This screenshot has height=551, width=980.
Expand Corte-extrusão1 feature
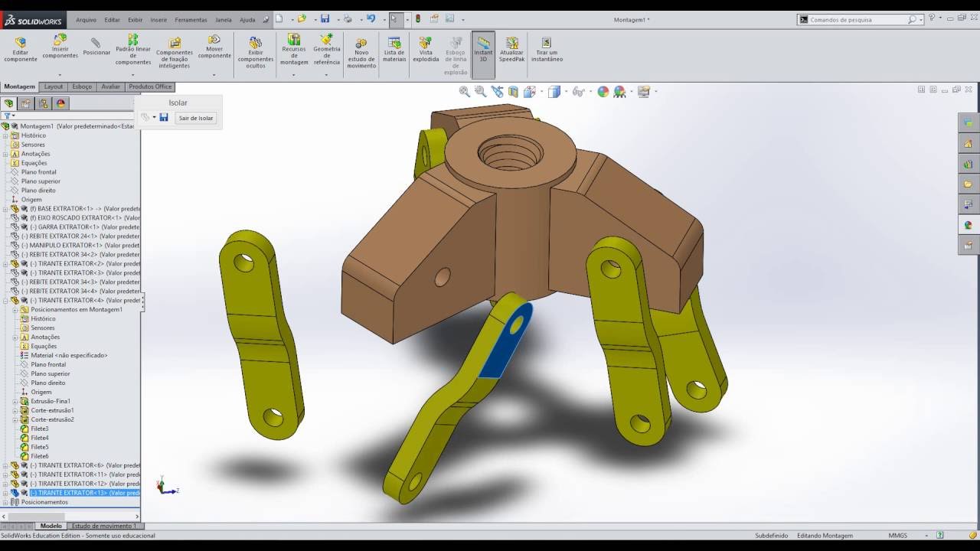pos(15,411)
